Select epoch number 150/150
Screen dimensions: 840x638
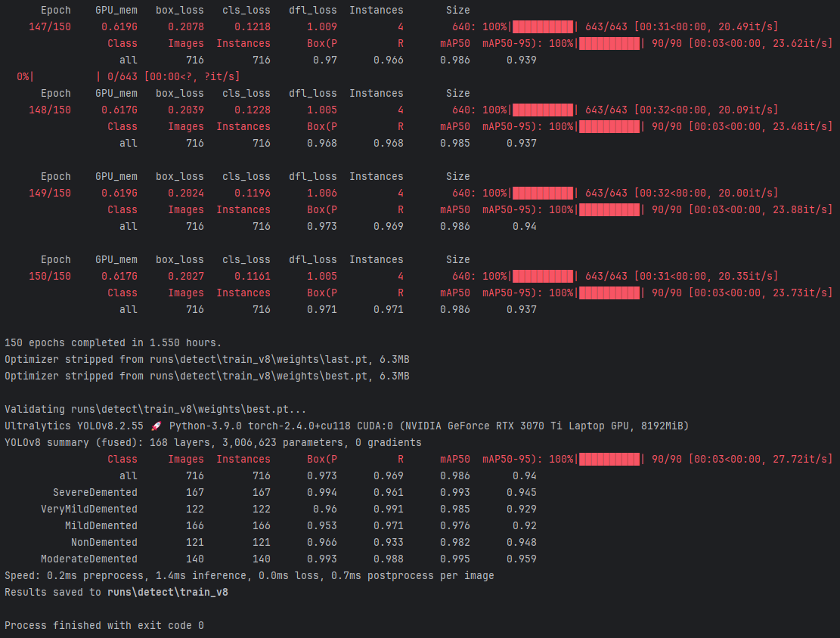[x=50, y=276]
